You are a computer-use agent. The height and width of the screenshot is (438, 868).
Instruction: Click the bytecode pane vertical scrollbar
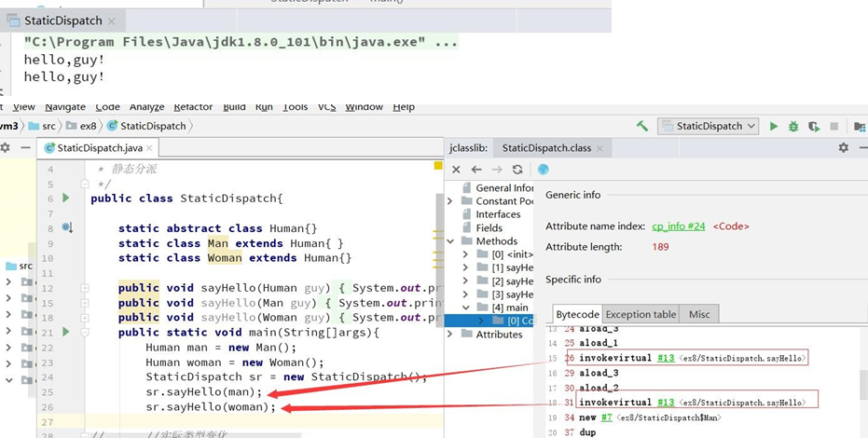click(x=864, y=384)
